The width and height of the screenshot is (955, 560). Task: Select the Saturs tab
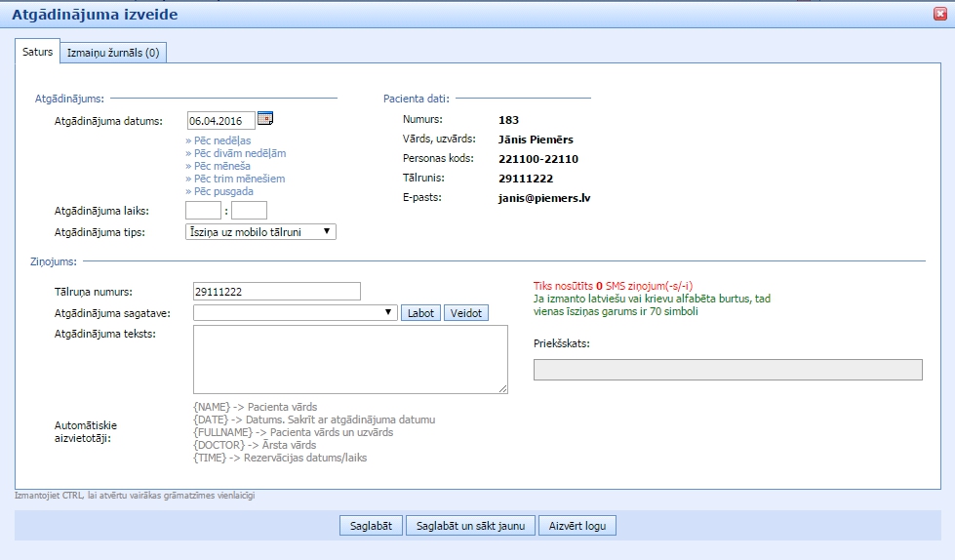(38, 53)
